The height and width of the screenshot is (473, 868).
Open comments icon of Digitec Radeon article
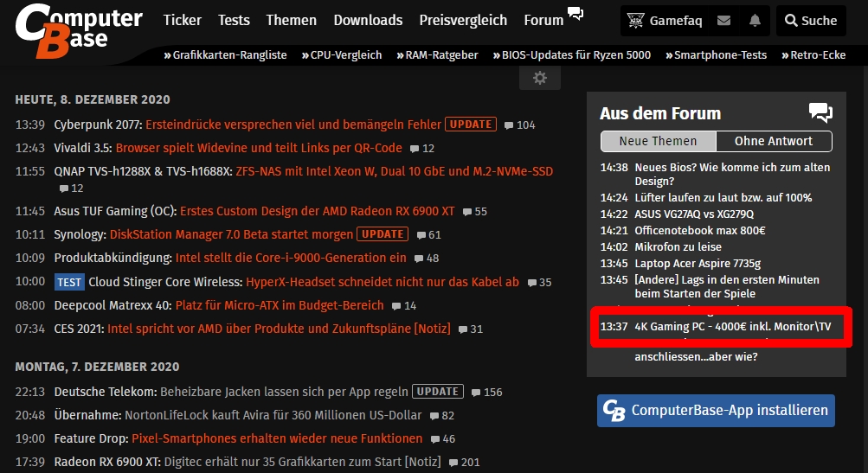(454, 463)
